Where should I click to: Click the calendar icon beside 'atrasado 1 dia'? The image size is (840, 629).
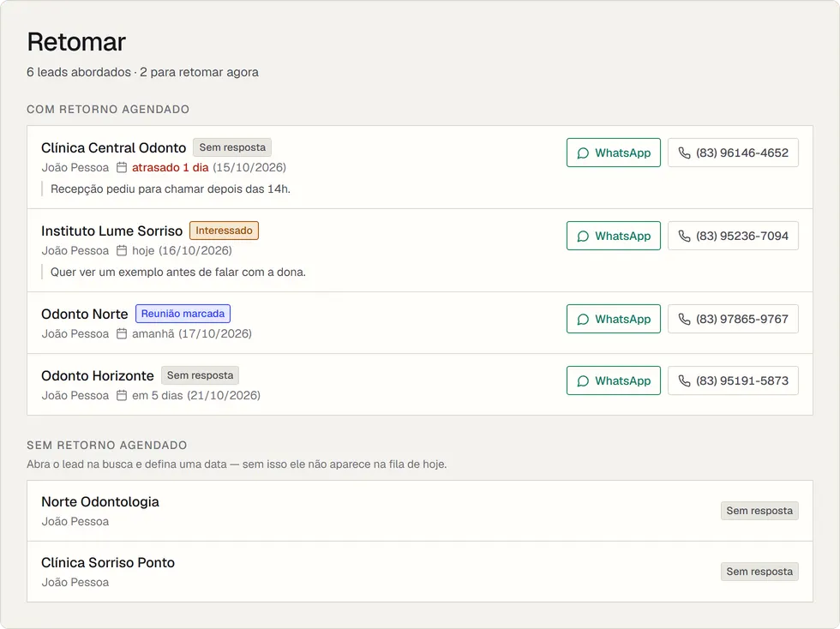pos(122,168)
